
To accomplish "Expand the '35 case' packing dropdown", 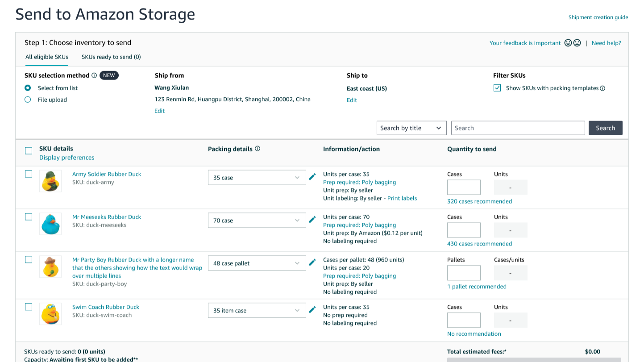I will click(257, 178).
